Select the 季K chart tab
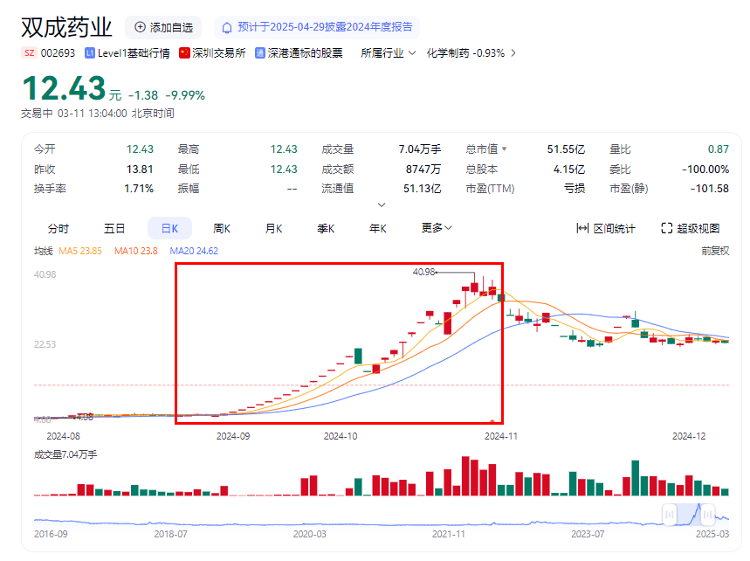This screenshot has width=750, height=561. pos(326,229)
